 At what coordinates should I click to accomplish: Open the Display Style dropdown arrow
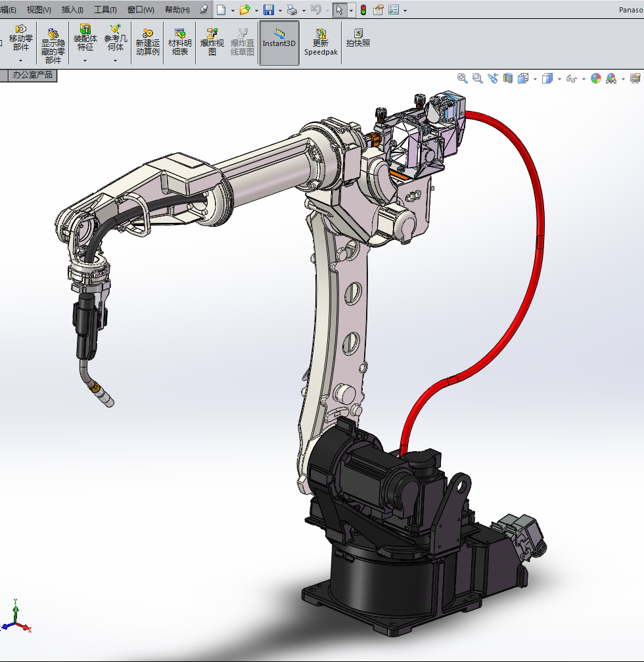559,79
